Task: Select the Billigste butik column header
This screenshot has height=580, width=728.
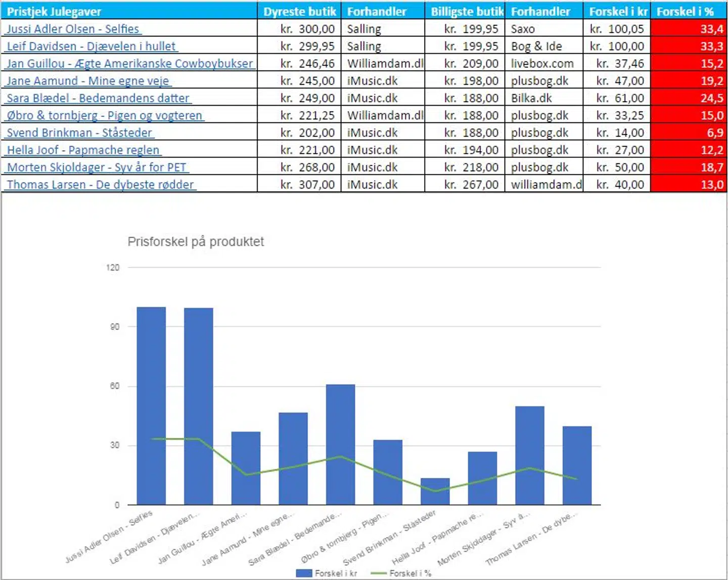Action: [466, 12]
